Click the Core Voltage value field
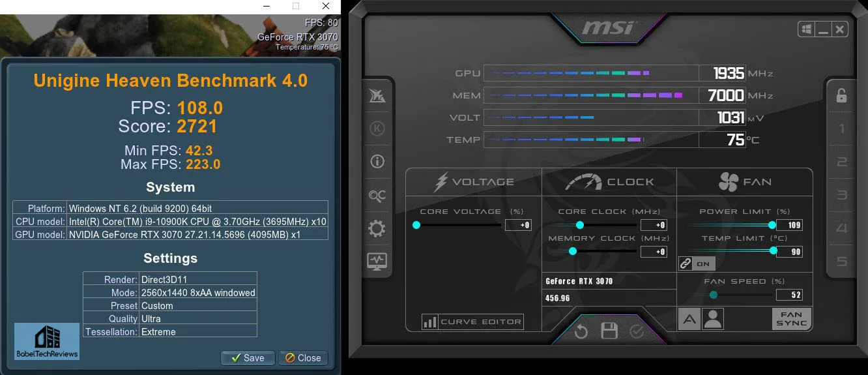Viewport: 868px width, 375px height. pos(519,225)
